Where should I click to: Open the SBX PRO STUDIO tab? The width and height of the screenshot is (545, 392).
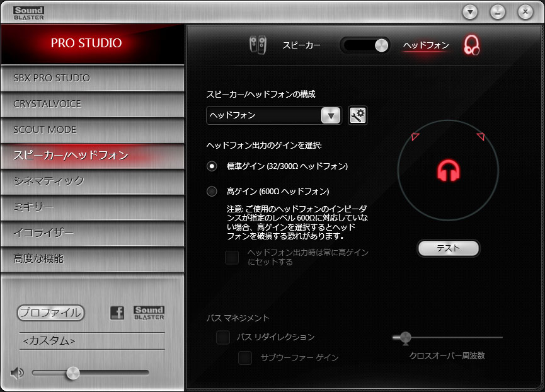(x=92, y=78)
